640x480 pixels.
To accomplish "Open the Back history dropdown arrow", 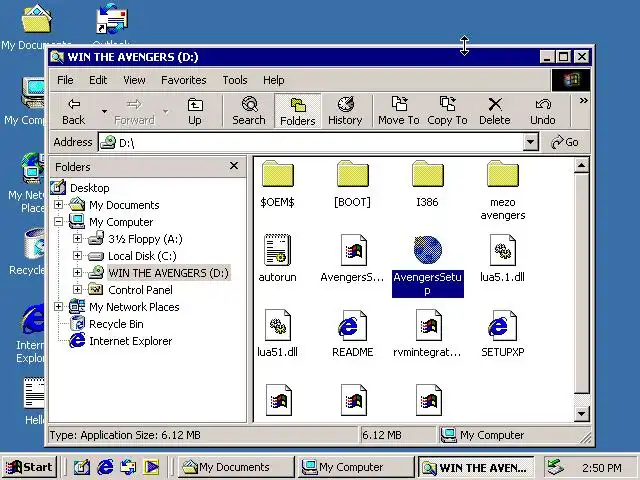I will [x=104, y=111].
